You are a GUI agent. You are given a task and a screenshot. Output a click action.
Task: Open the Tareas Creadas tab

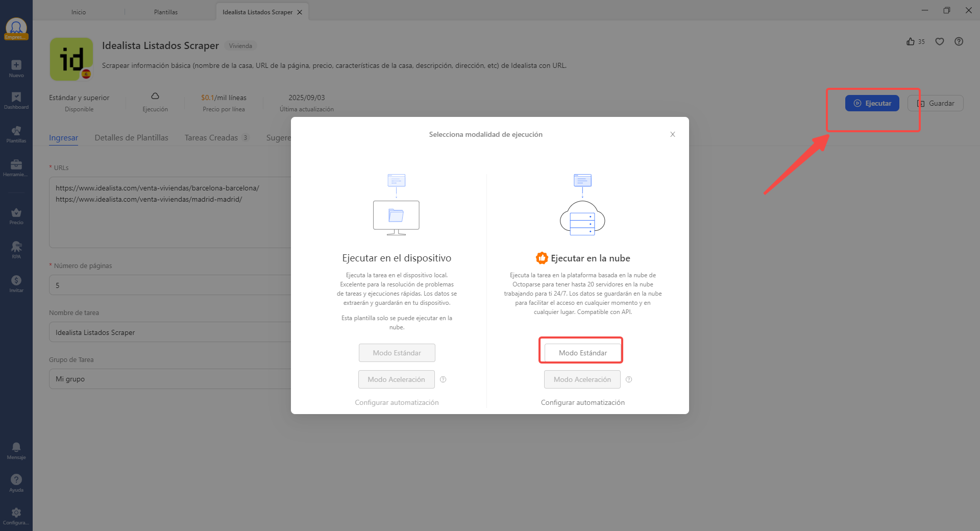pos(211,138)
